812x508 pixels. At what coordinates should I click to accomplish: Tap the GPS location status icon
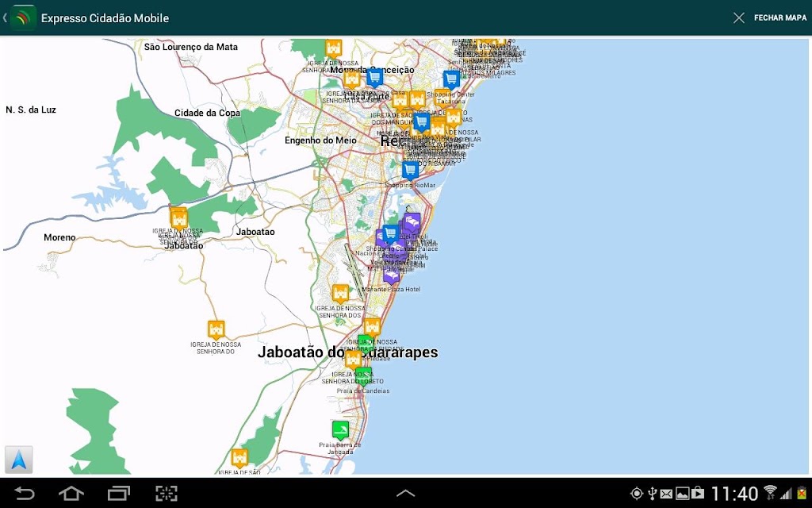(x=637, y=494)
